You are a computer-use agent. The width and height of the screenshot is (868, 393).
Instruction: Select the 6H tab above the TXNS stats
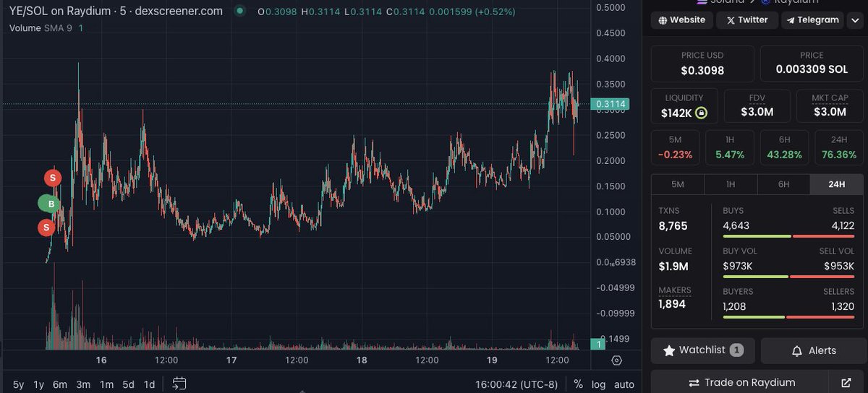pyautogui.click(x=783, y=184)
